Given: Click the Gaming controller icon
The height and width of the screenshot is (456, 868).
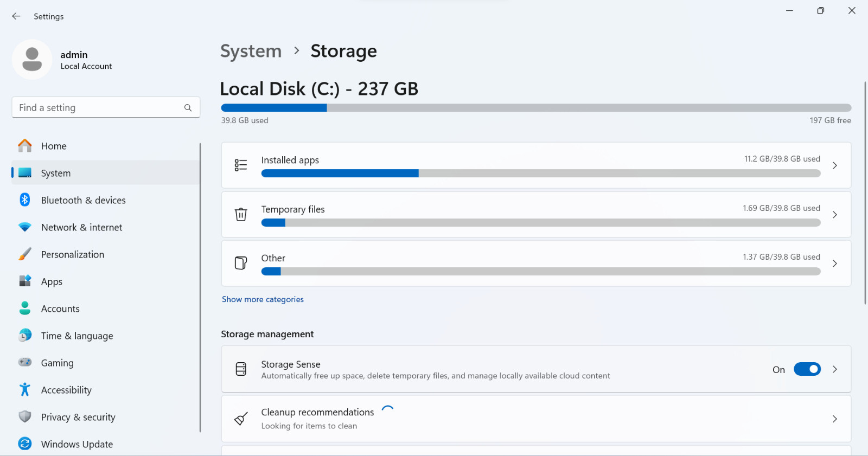Looking at the screenshot, I should coord(25,362).
